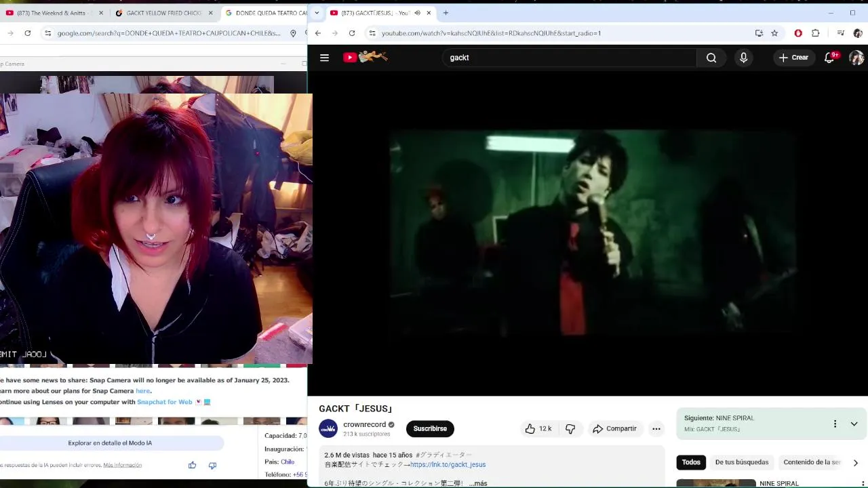Open the crownrecord channel name link
868x488 pixels.
pyautogui.click(x=364, y=424)
